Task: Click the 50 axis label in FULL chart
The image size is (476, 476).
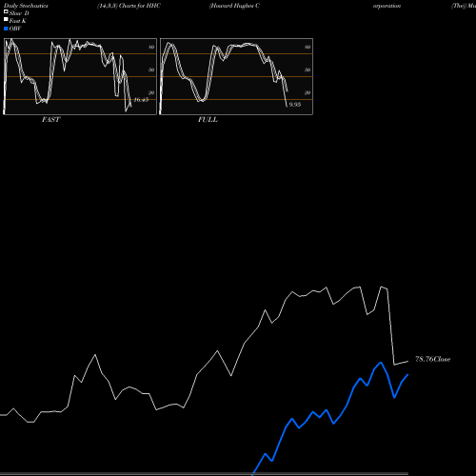Action: pos(307,69)
